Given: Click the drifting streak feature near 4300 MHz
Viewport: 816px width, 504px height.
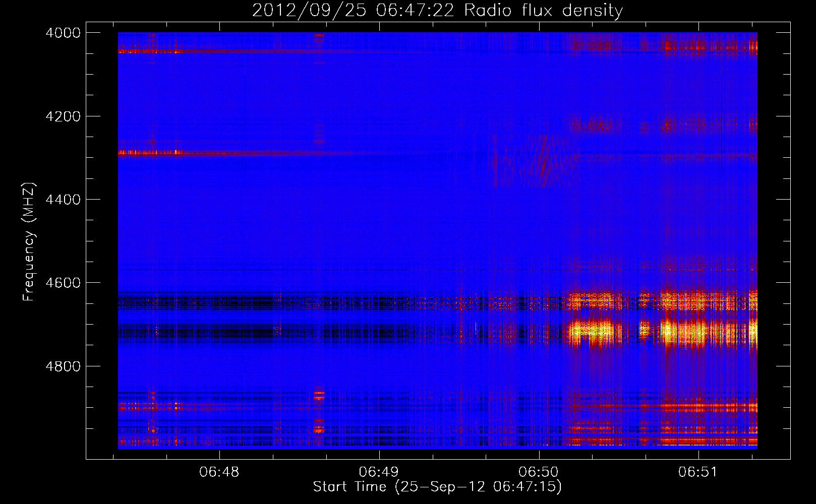Looking at the screenshot, I should point(543,156).
